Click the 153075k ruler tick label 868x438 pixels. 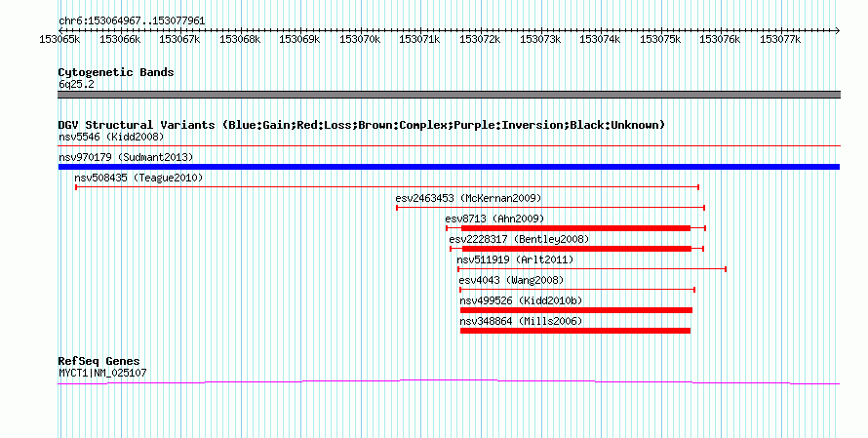click(x=660, y=40)
